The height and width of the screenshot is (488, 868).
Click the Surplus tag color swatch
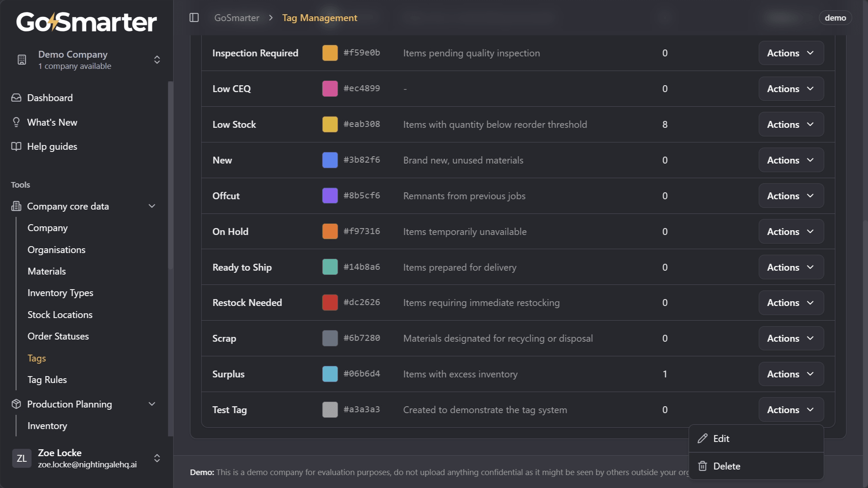tap(329, 374)
